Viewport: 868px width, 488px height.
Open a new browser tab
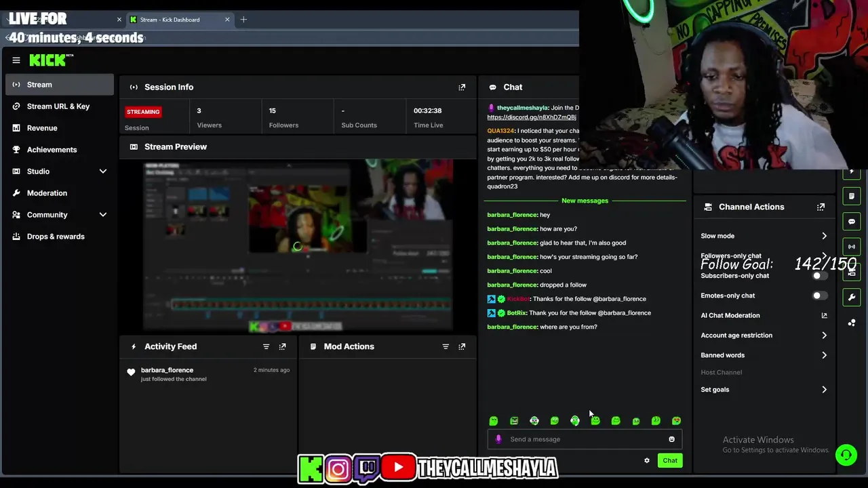243,20
